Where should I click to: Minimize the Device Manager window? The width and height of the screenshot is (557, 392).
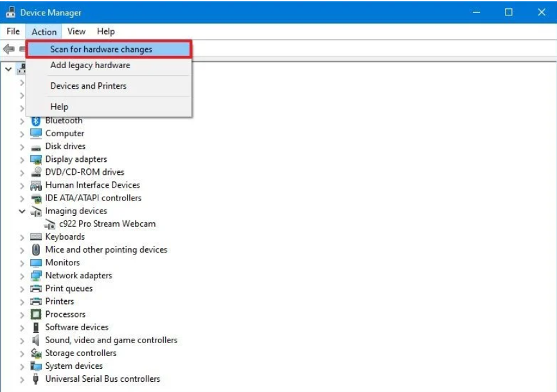pyautogui.click(x=476, y=12)
